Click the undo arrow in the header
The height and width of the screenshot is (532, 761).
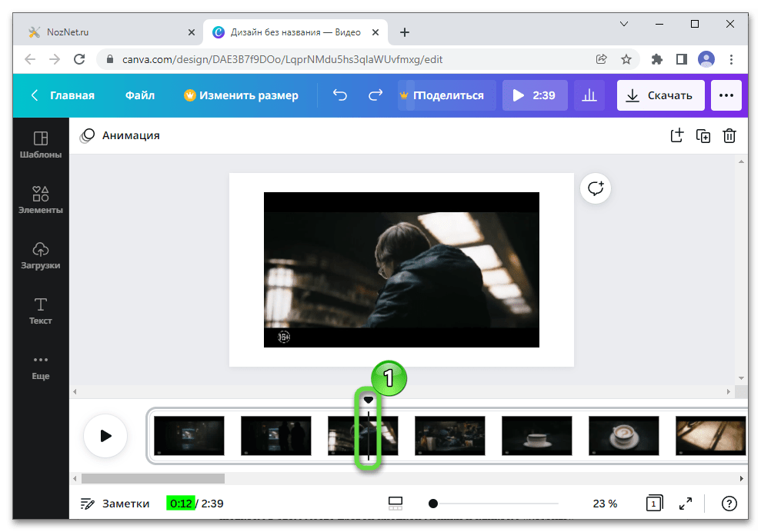[340, 95]
